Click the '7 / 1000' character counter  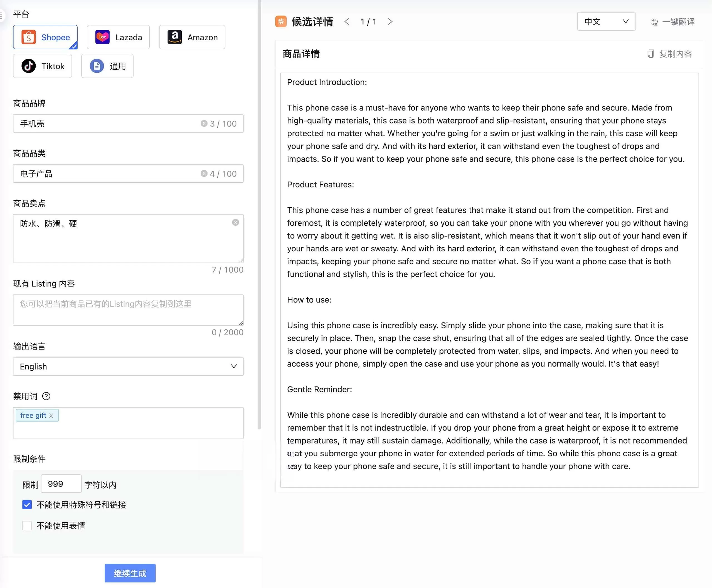[x=227, y=270]
